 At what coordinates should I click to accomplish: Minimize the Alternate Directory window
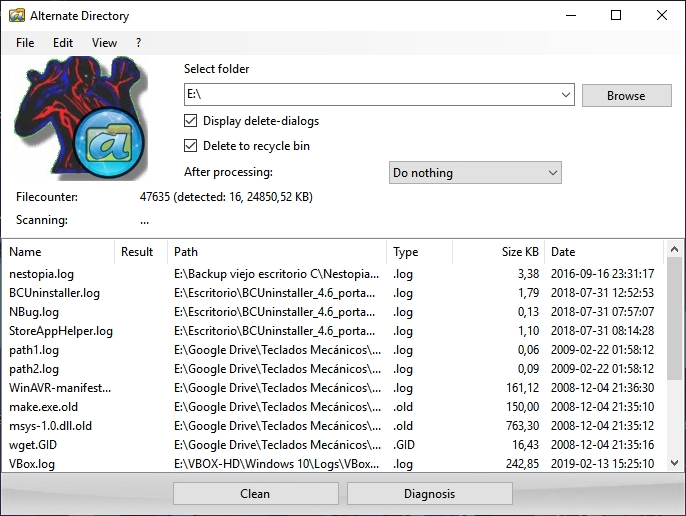(x=571, y=15)
